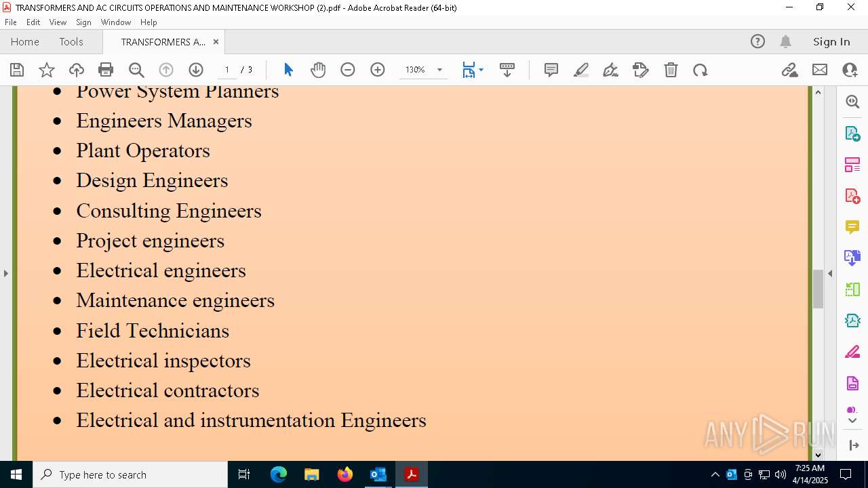Screen dimensions: 868x488
Task: Open the View menu
Action: click(x=58, y=22)
